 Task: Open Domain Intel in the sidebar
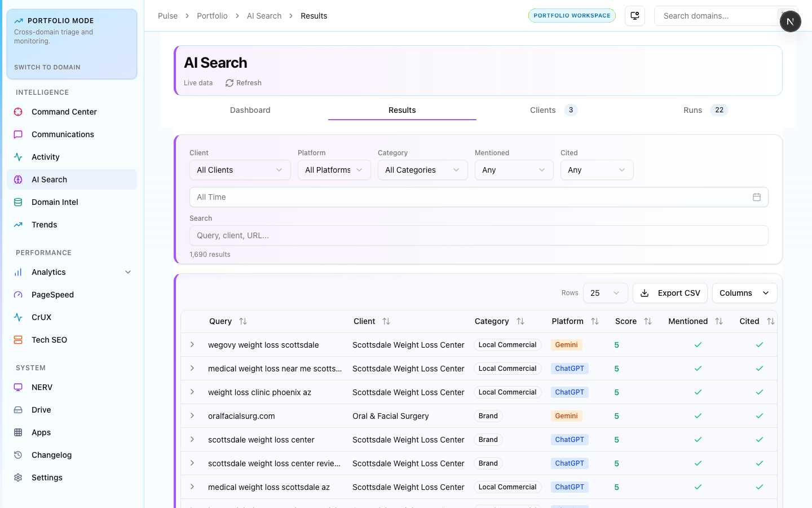click(x=55, y=202)
